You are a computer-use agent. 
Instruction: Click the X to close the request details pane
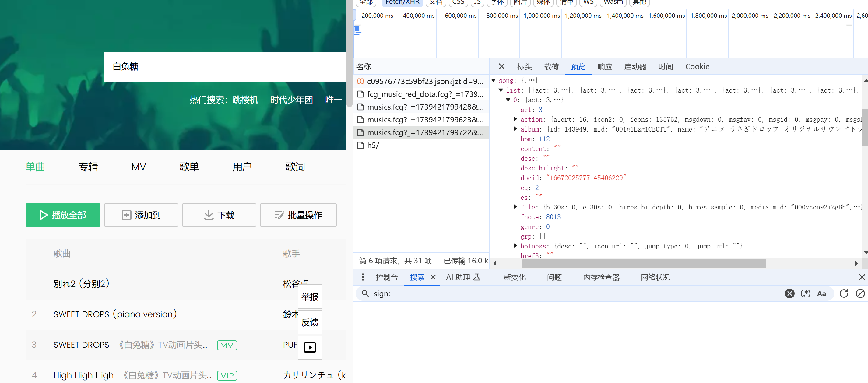click(501, 66)
